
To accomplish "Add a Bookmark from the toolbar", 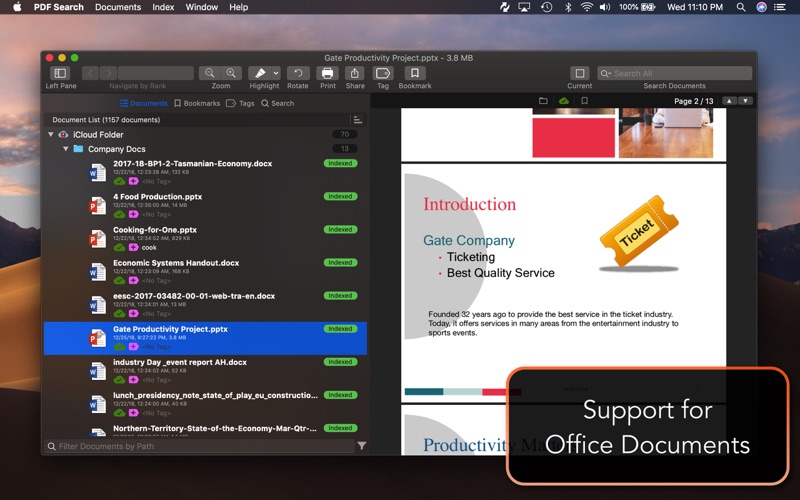I will pos(415,73).
